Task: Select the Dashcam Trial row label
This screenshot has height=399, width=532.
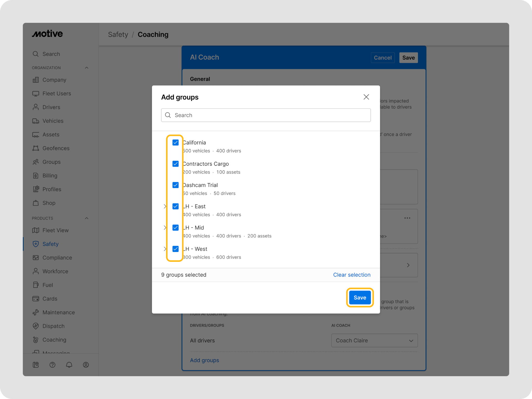Action: [x=200, y=185]
